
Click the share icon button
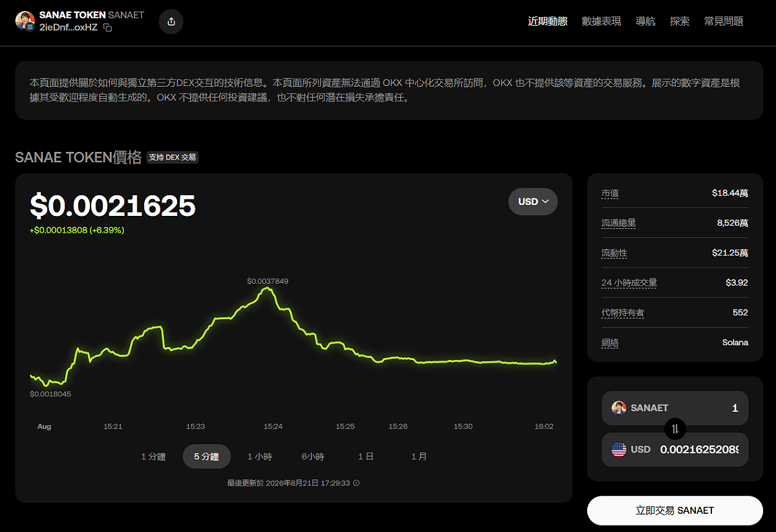171,21
